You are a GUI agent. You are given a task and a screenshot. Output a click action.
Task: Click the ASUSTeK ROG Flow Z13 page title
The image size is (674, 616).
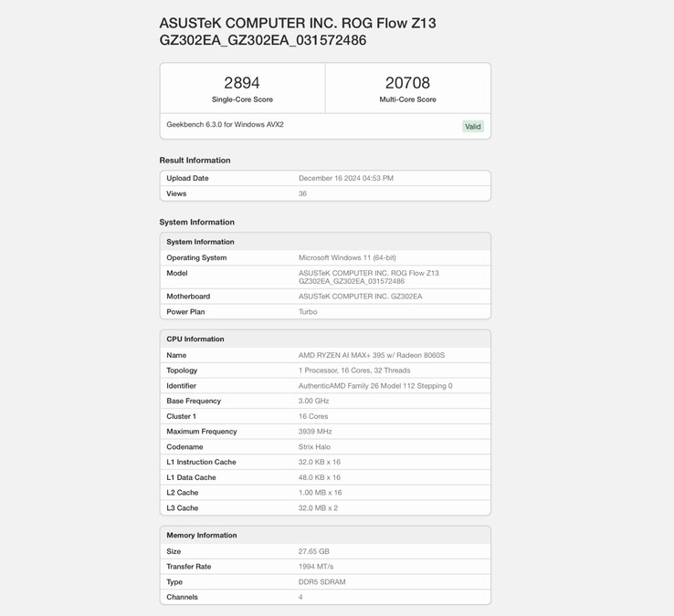[298, 31]
